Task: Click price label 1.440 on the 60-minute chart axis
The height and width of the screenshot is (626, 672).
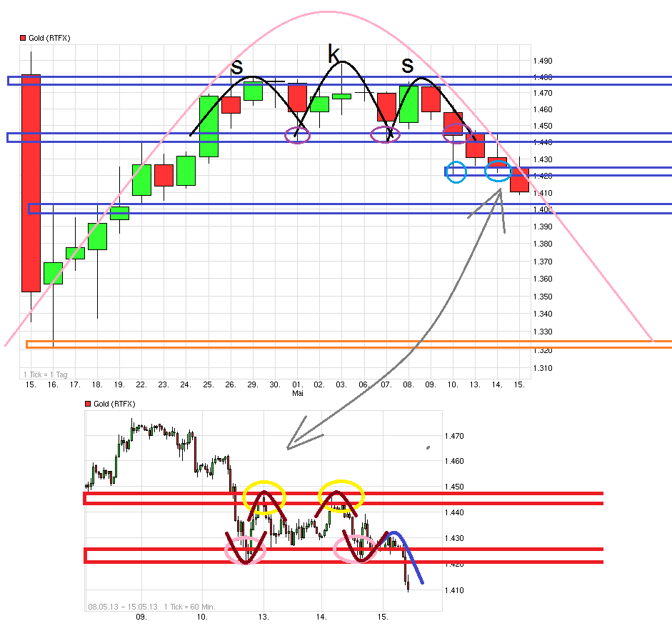Action: [454, 512]
